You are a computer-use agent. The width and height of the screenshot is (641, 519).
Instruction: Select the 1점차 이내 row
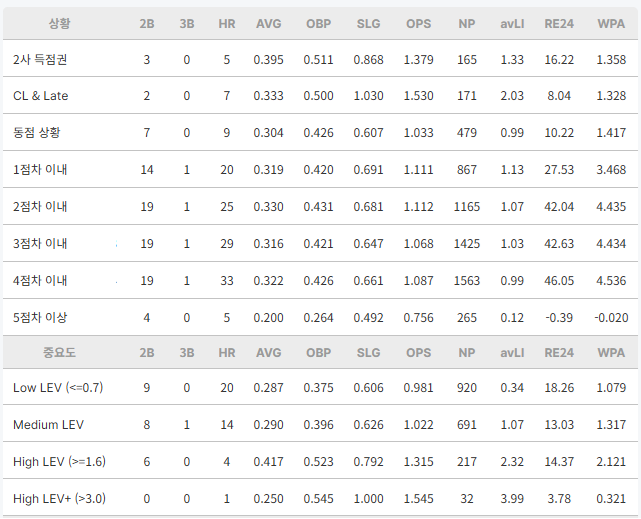click(320, 170)
